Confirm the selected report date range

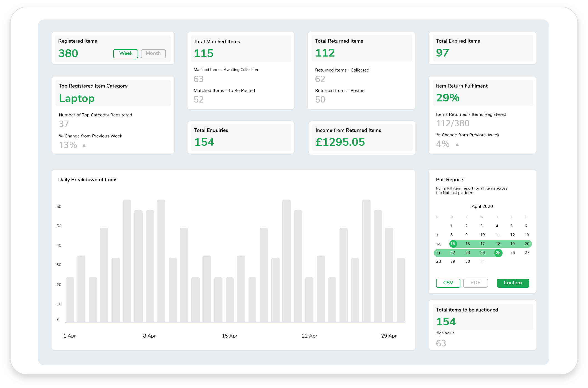coord(513,283)
